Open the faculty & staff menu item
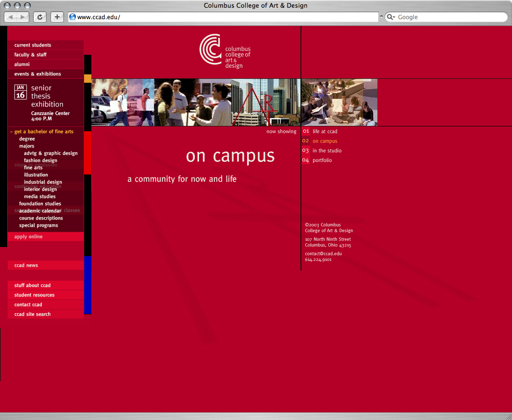The image size is (512, 420). coord(45,54)
